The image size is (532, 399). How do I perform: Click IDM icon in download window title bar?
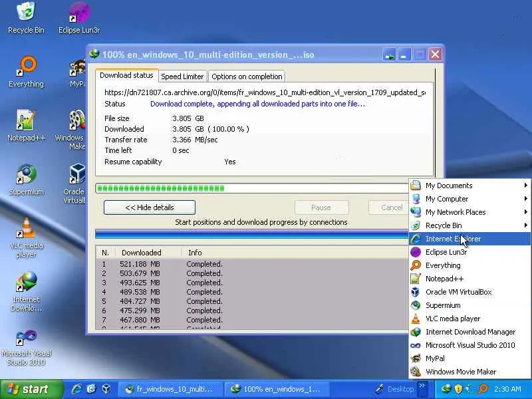[x=94, y=54]
